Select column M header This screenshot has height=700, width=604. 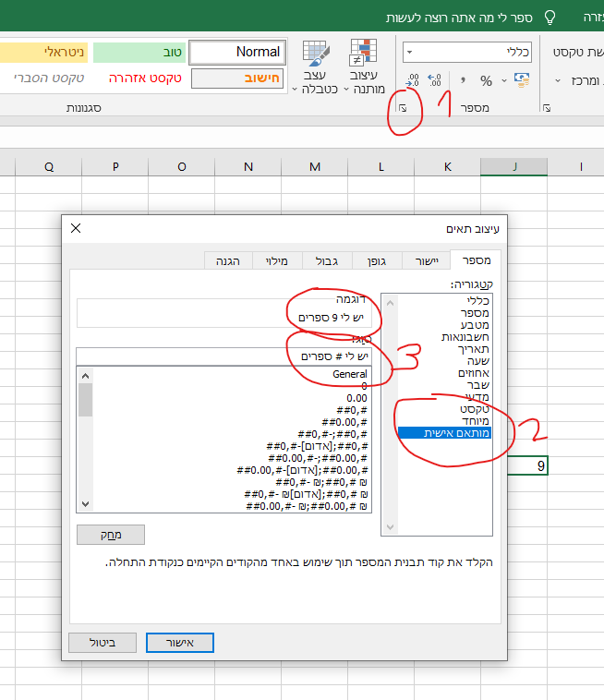[315, 167]
